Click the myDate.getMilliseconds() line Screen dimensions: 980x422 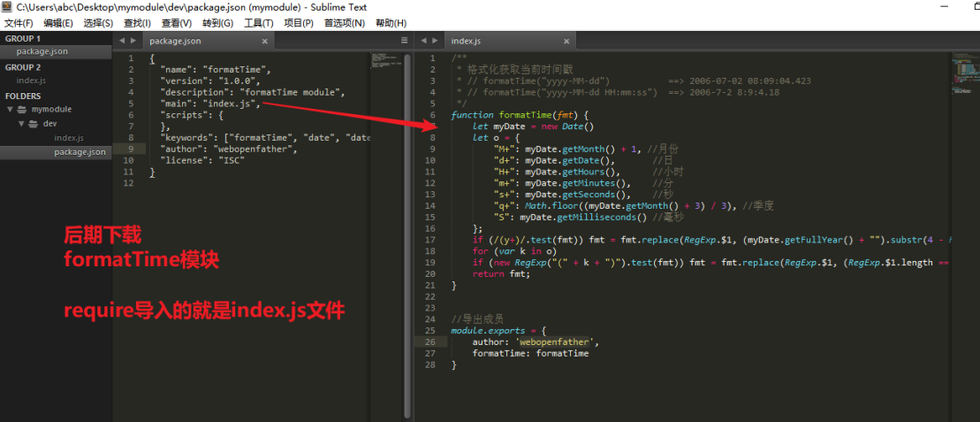[587, 218]
